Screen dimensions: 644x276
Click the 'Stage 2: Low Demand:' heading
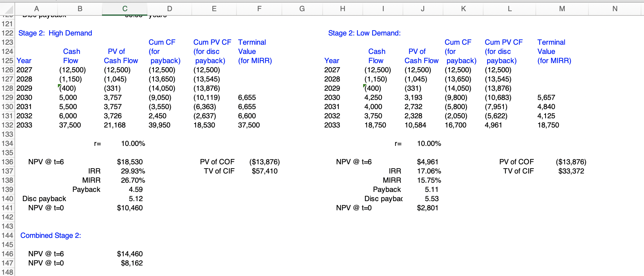pos(364,33)
